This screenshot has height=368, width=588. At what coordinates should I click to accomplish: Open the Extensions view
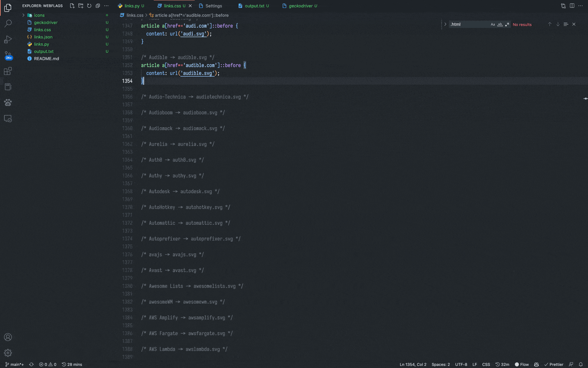pyautogui.click(x=8, y=71)
